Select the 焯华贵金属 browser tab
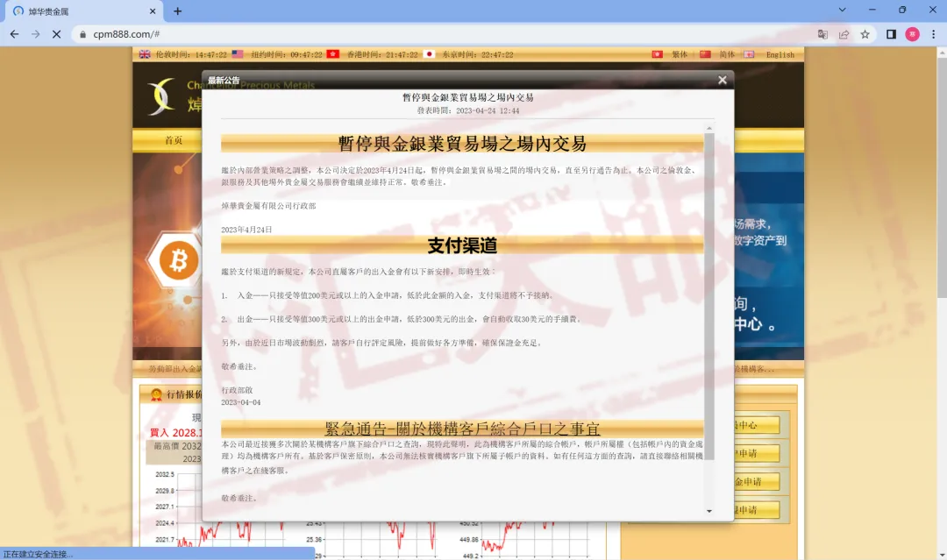Screen dimensions: 947x560 click(84, 11)
